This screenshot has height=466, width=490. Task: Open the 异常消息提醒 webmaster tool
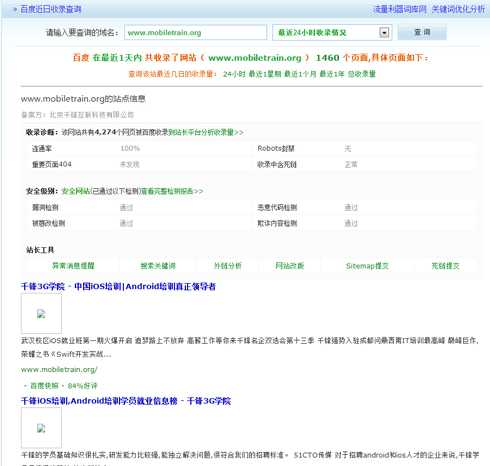pyautogui.click(x=73, y=266)
